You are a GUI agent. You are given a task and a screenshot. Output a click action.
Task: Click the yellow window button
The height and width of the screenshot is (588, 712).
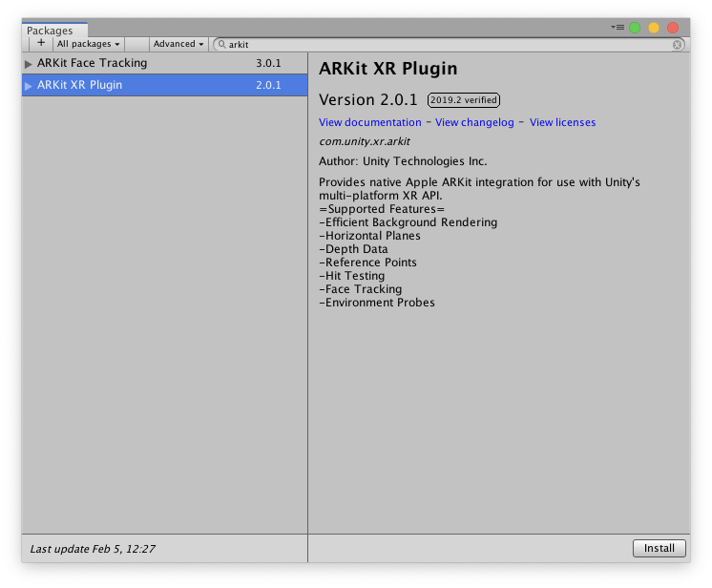pos(654,28)
